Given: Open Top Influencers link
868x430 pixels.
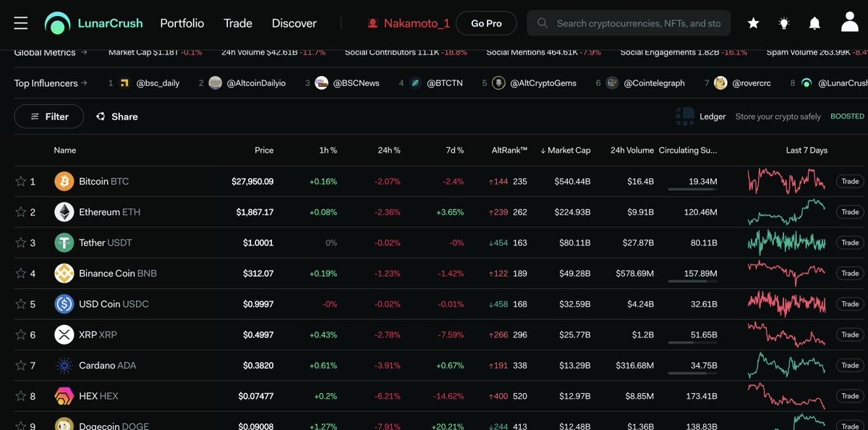Looking at the screenshot, I should (x=51, y=83).
